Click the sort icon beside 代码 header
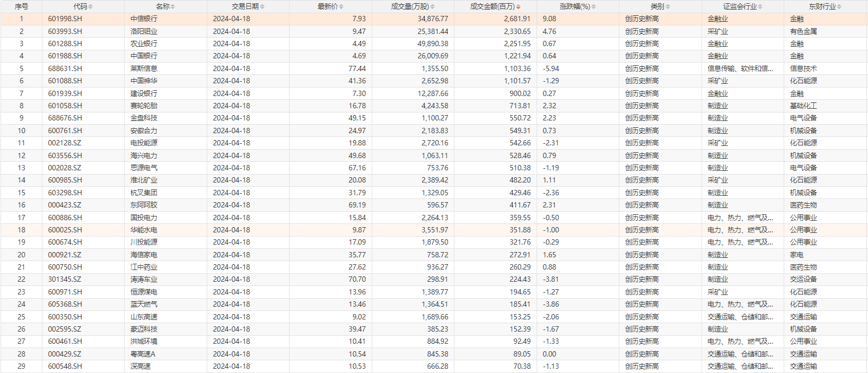 (x=90, y=7)
